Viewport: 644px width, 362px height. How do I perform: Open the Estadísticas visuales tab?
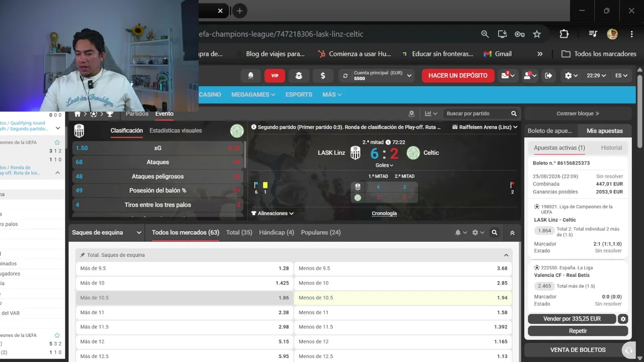(x=176, y=131)
